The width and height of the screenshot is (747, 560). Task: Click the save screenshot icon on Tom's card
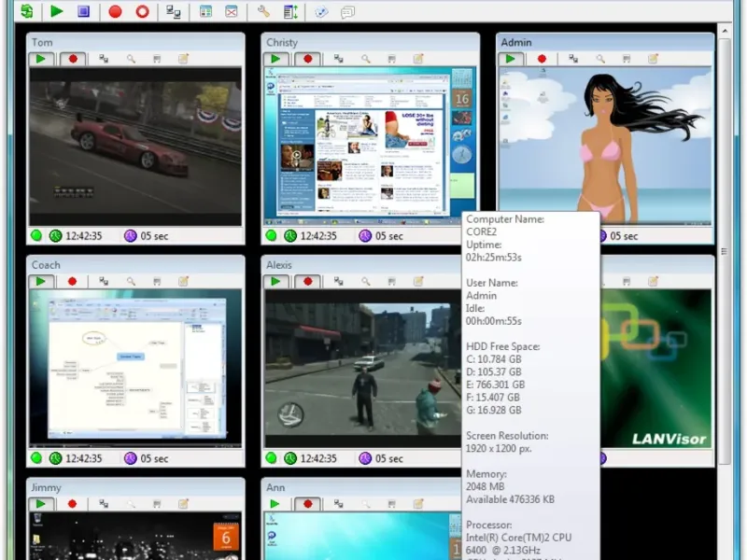(x=157, y=59)
